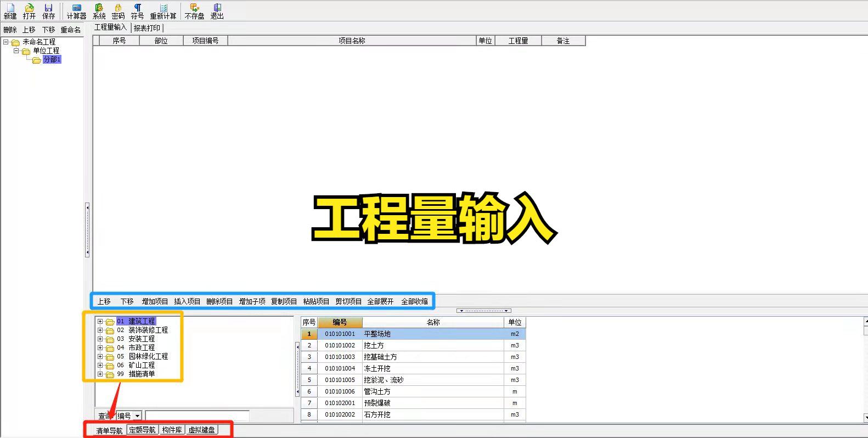Click the left sidebar collapse handle

[87, 230]
